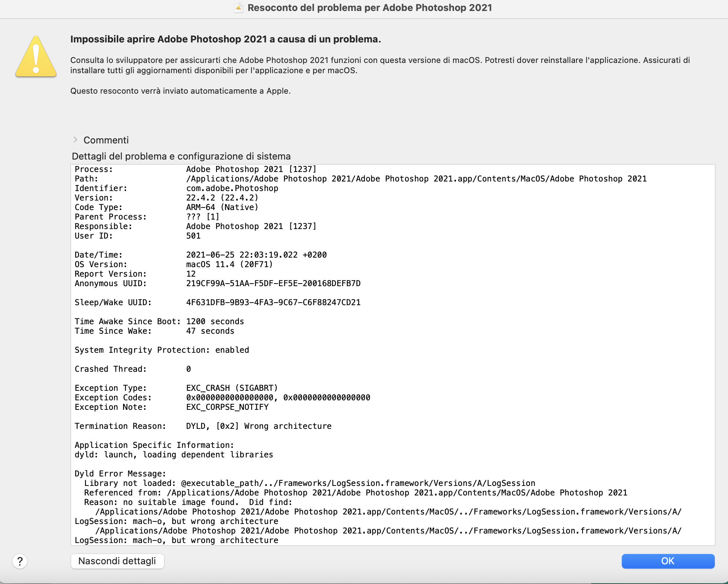Click the 'Referenced from:' path line
This screenshot has height=584, width=728.
356,493
